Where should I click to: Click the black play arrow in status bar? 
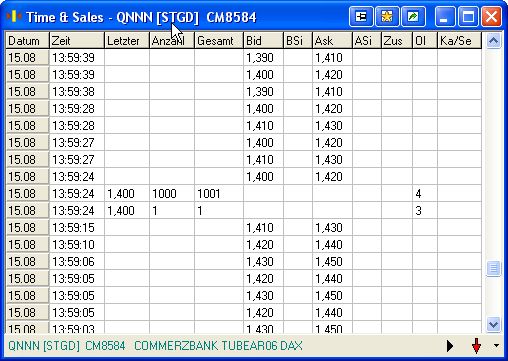pos(450,346)
